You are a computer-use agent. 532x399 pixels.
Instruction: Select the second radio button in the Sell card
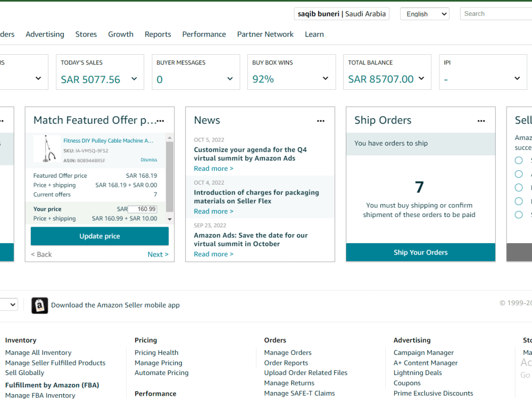click(519, 174)
